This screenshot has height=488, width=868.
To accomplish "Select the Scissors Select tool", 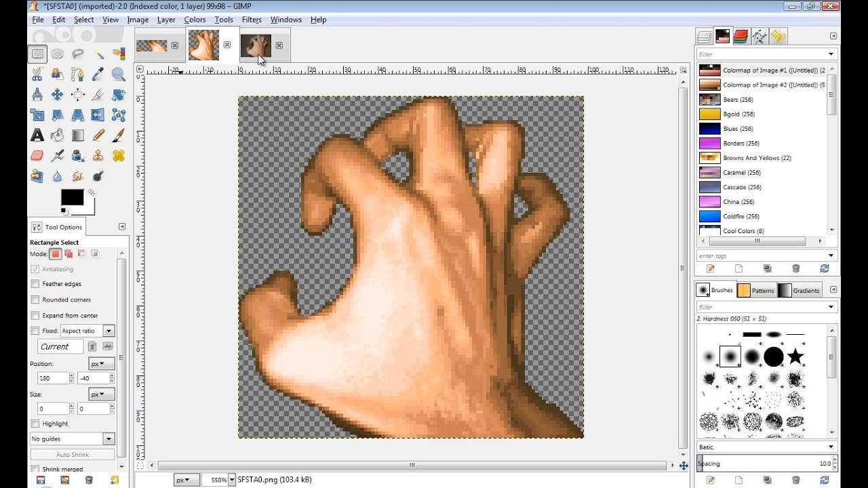I will pyautogui.click(x=37, y=75).
